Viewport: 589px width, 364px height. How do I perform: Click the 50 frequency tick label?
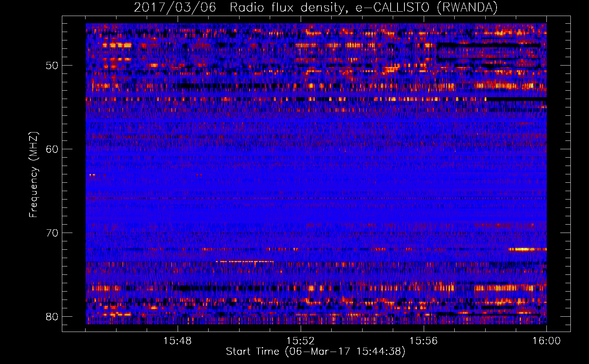click(52, 66)
